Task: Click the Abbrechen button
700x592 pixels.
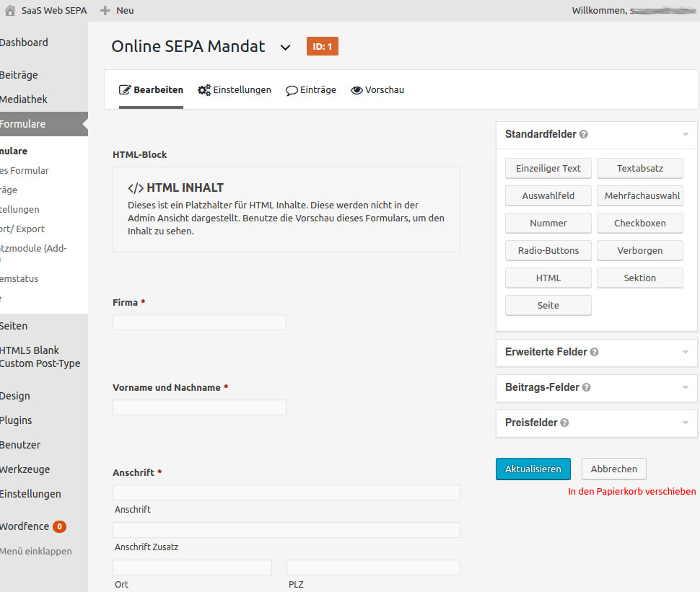Action: click(x=614, y=469)
